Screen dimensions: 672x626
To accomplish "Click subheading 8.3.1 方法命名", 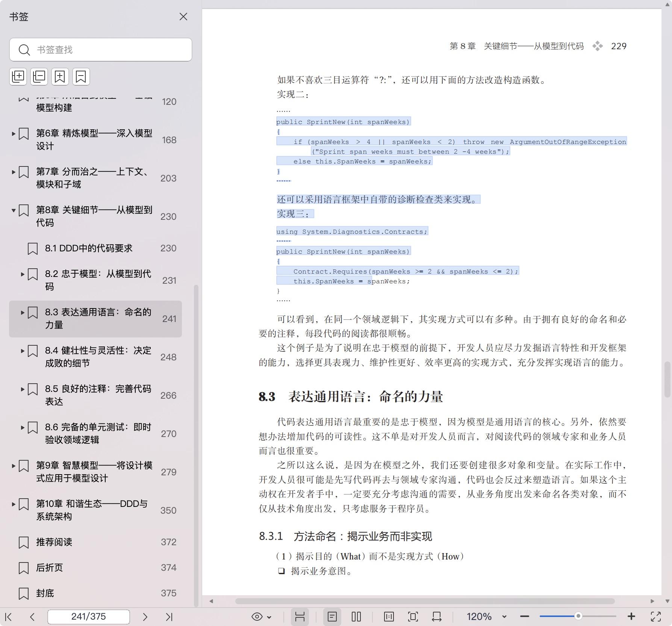I will (x=345, y=536).
